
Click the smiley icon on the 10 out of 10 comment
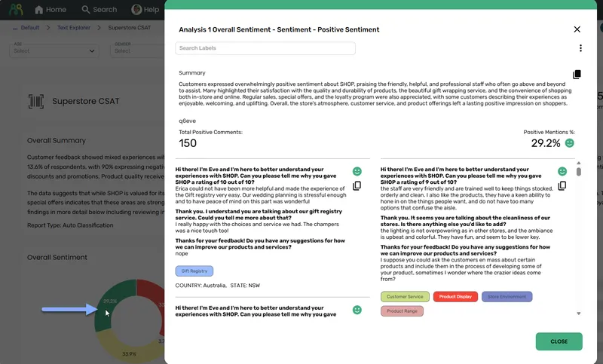(357, 171)
